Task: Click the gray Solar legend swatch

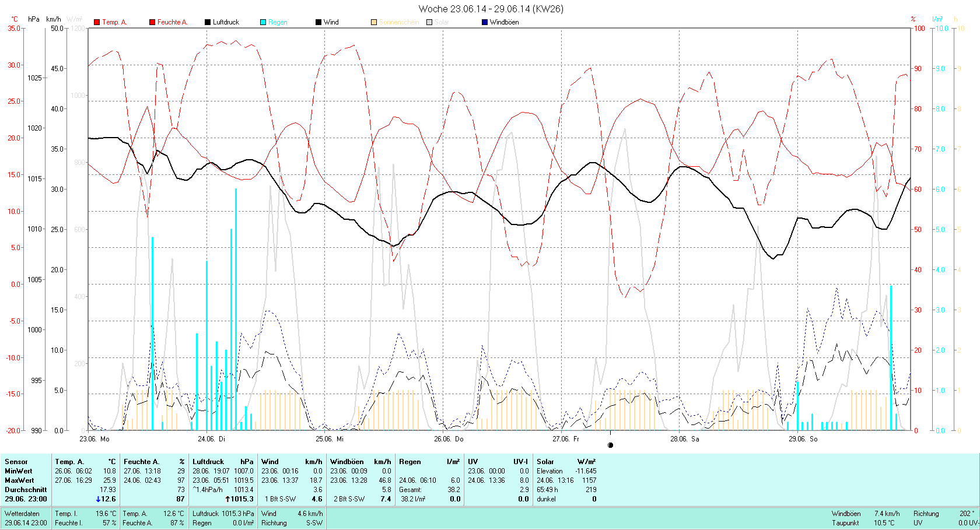Action: click(x=429, y=22)
